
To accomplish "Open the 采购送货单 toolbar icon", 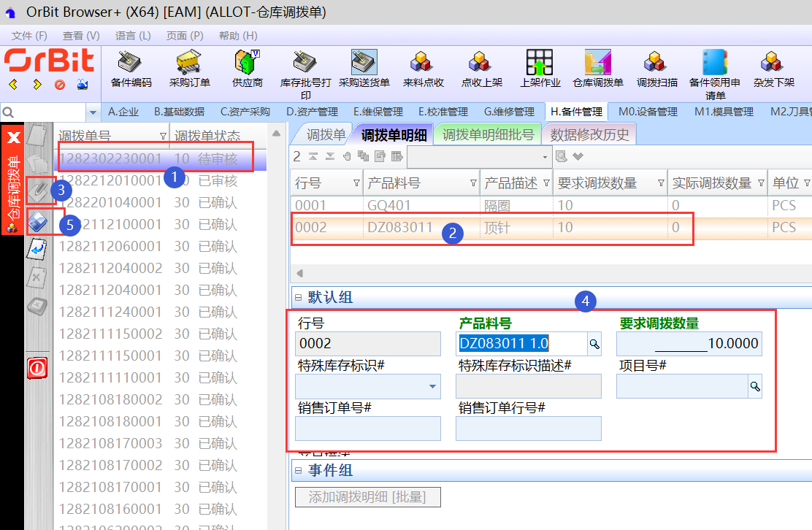I will pyautogui.click(x=364, y=62).
